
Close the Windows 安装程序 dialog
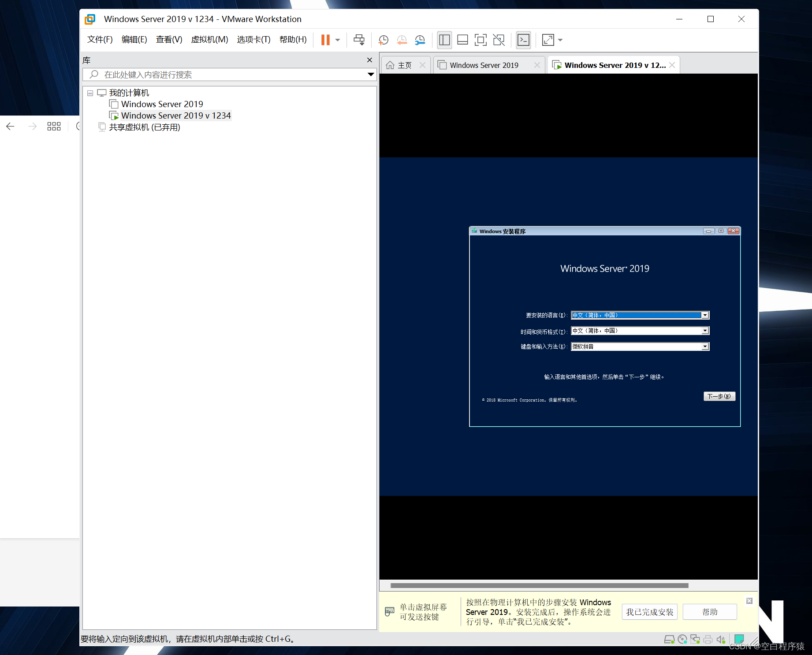[x=734, y=231]
